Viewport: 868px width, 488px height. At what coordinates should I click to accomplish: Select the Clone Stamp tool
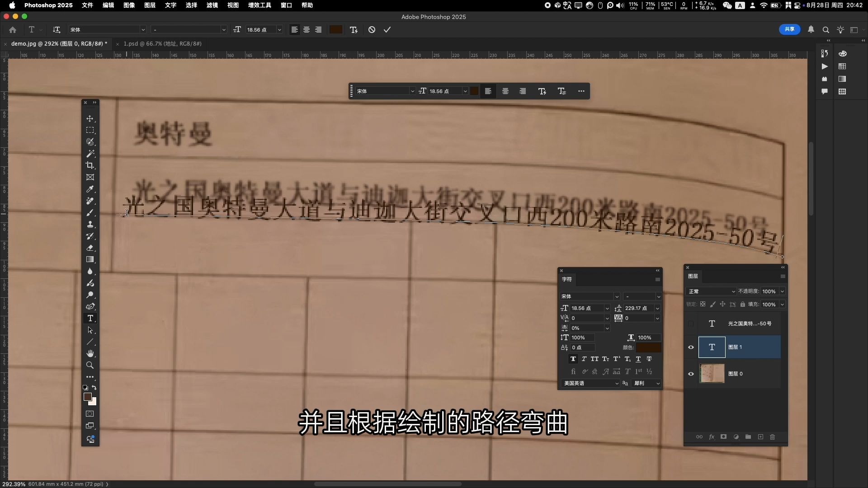click(x=90, y=224)
